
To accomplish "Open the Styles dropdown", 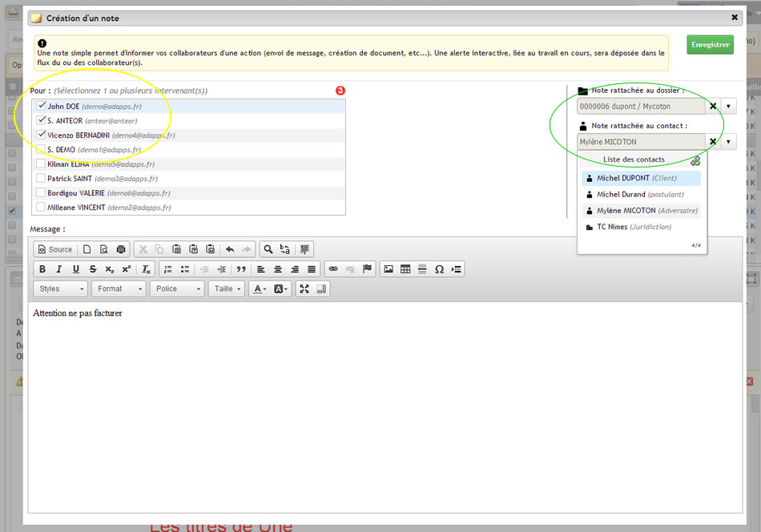I will click(x=61, y=289).
